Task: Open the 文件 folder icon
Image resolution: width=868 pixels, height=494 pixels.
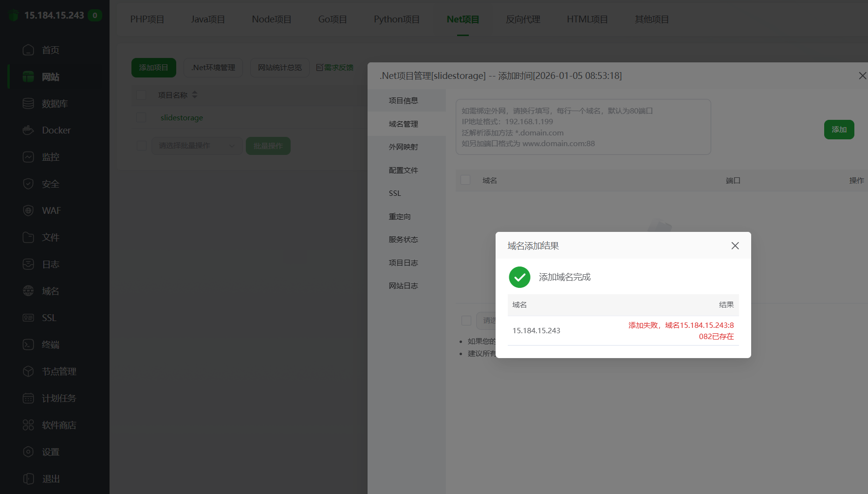Action: pos(28,237)
